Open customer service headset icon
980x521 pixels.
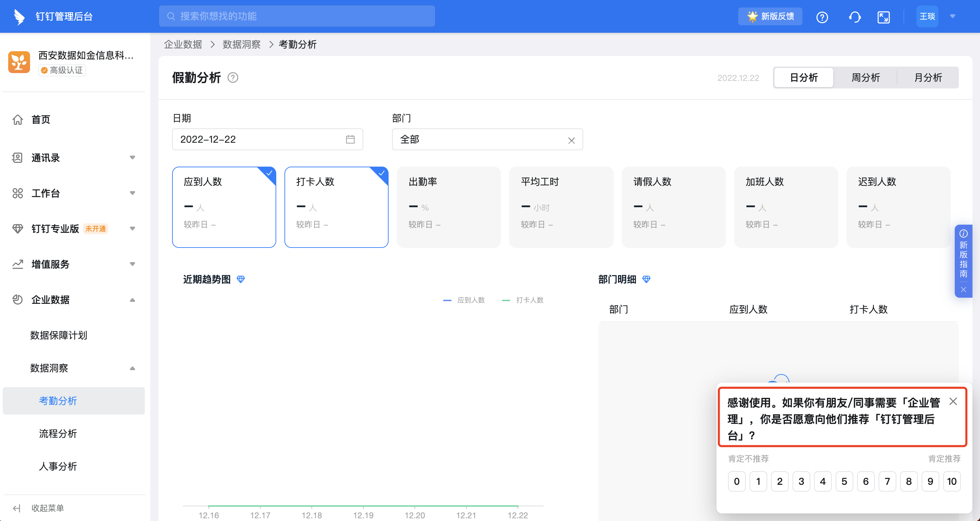[x=854, y=17]
